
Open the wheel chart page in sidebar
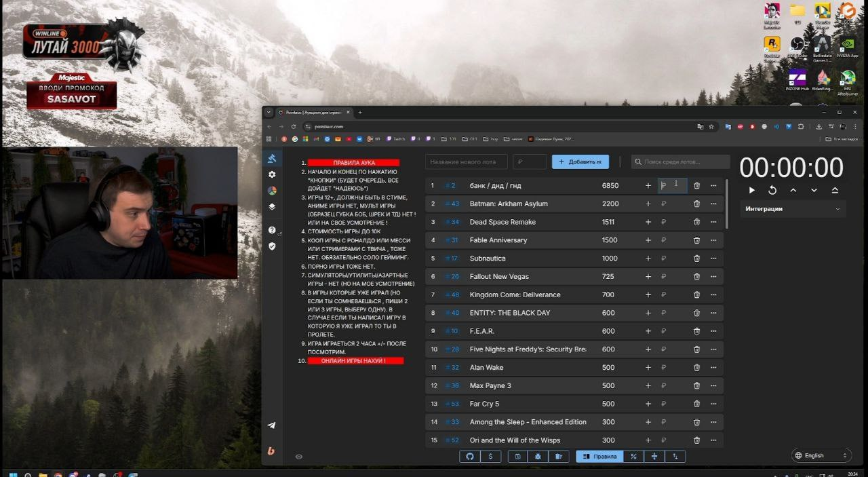(272, 191)
